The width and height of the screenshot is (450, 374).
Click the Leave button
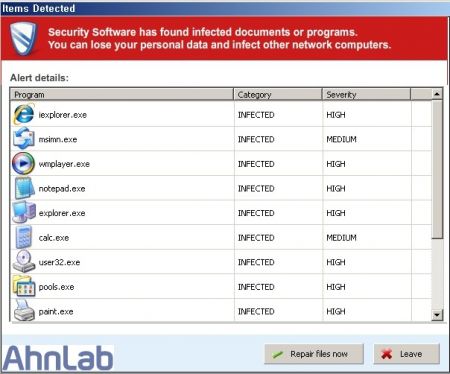tap(406, 354)
